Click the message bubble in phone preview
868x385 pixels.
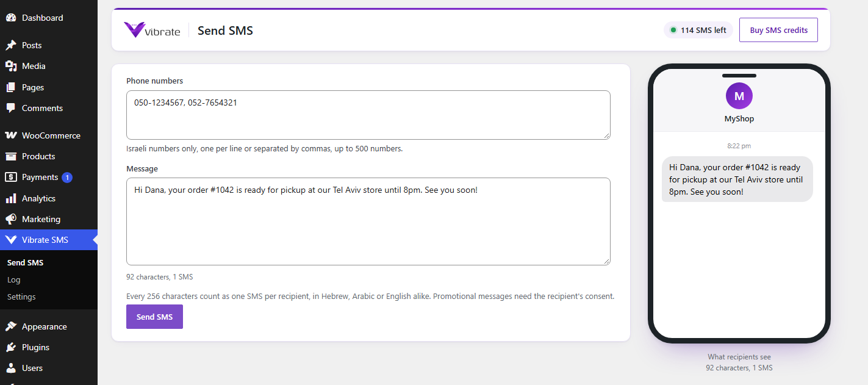click(737, 179)
